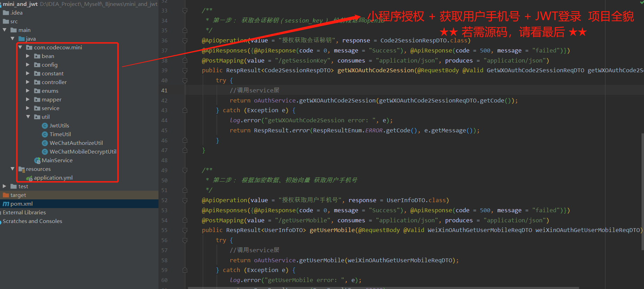Collapse the com.codecow.mini package arrow
Image resolution: width=644 pixels, height=289 pixels.
pyautogui.click(x=20, y=47)
